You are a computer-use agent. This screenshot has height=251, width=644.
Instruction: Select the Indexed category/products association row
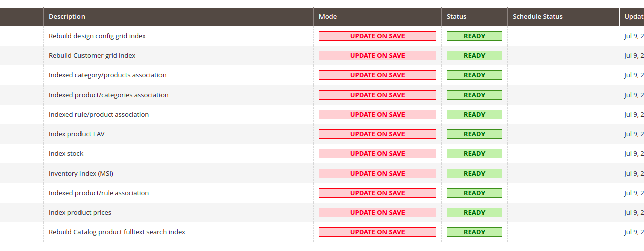coord(322,75)
